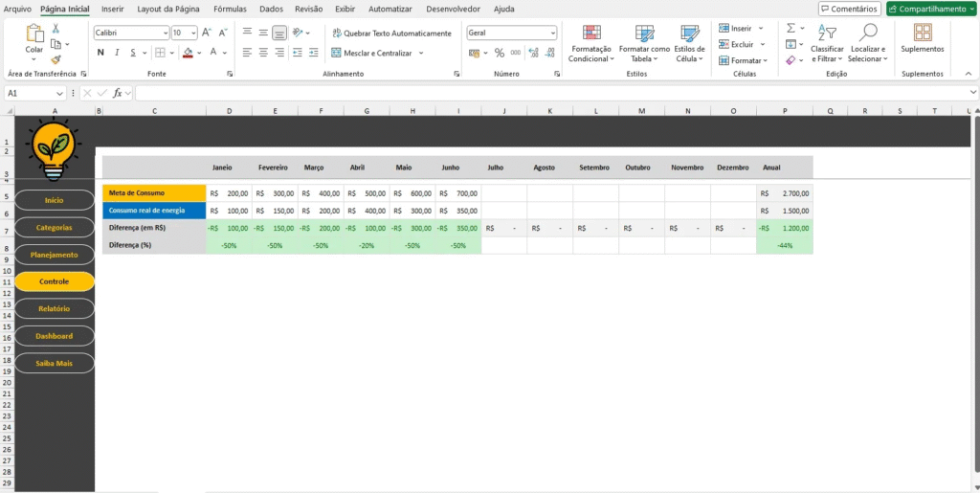
Task: Switch to the Layout da Página tab
Action: click(x=167, y=9)
